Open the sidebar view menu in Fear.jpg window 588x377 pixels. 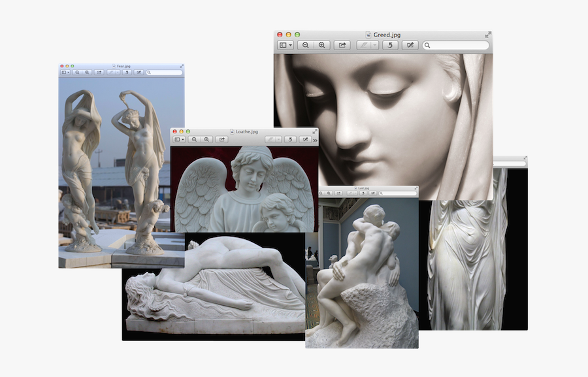click(x=65, y=73)
